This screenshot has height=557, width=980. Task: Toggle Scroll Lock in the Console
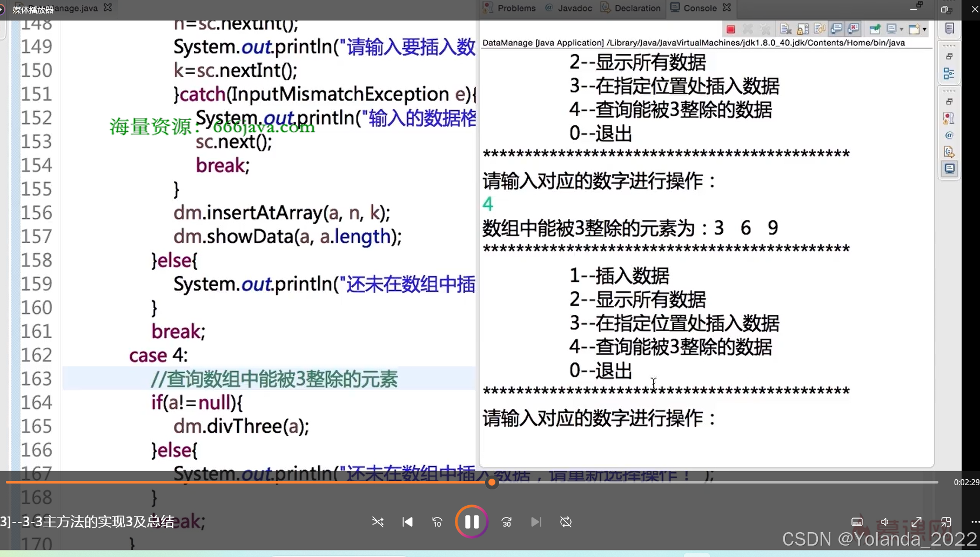click(803, 29)
